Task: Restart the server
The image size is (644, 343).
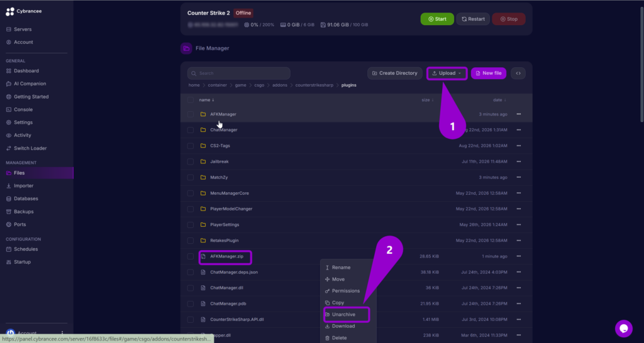Action: click(x=473, y=19)
